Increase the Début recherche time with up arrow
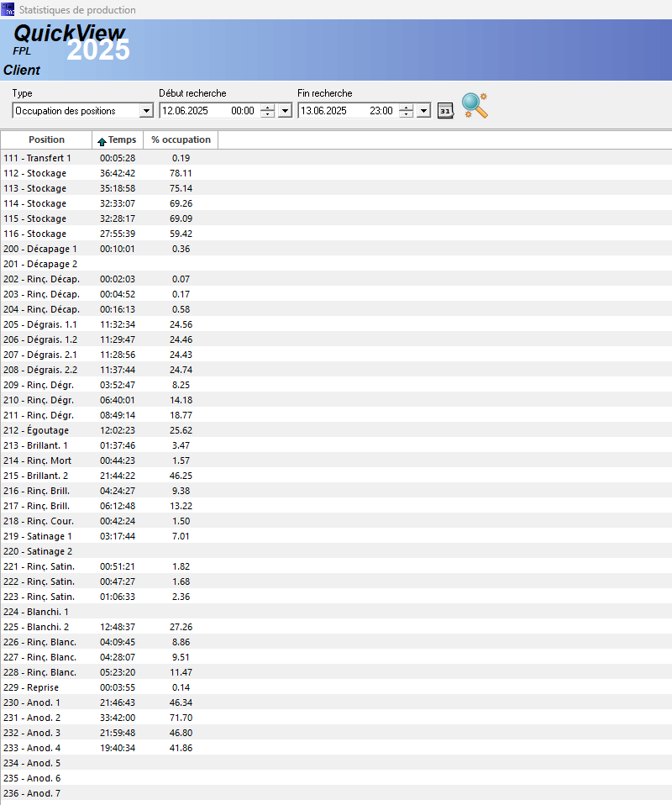Screen dimensions: 672x805 [267, 108]
